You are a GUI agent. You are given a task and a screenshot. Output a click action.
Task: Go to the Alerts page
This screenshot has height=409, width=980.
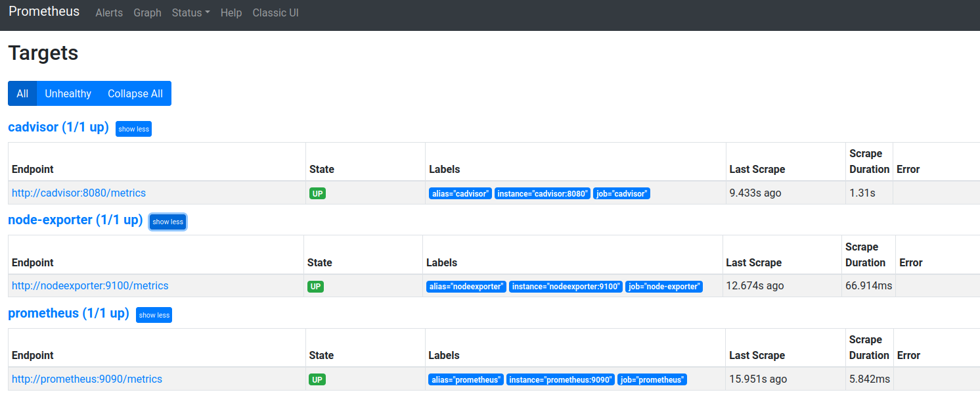pos(109,12)
